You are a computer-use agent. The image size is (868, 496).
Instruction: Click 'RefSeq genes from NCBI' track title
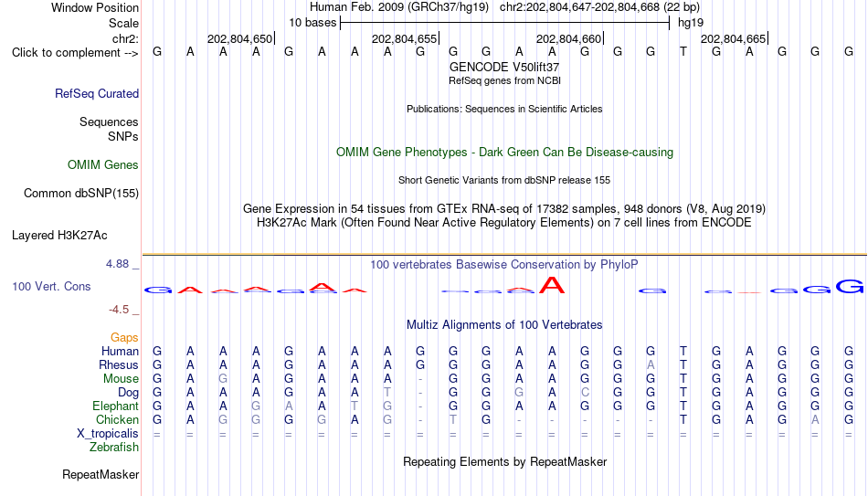coord(504,80)
